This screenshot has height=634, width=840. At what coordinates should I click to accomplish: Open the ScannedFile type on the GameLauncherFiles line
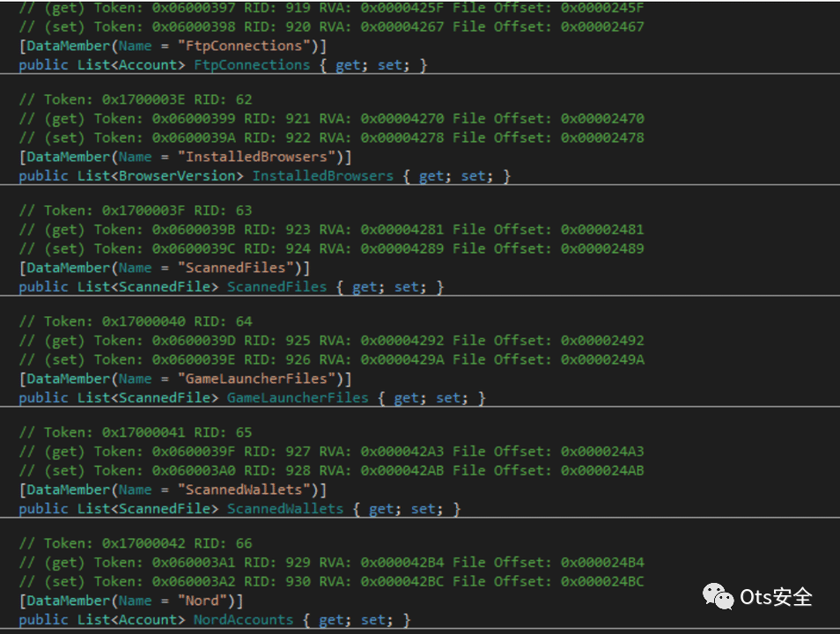coord(165,398)
